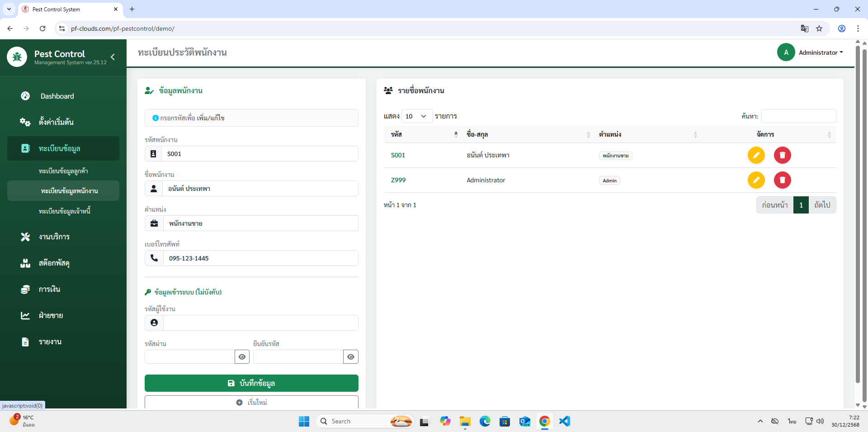Viewport: 868px width, 432px height.
Task: Open Visual Studio Code from the taskbar
Action: pyautogui.click(x=564, y=421)
